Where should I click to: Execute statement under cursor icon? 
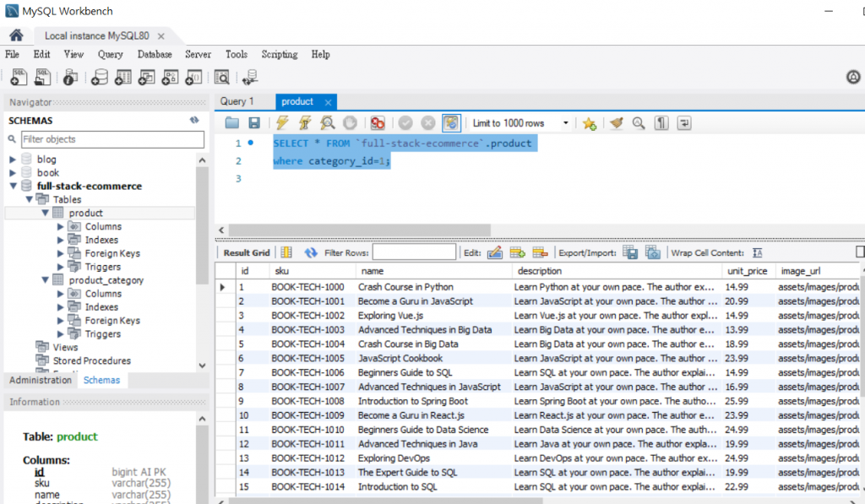[304, 123]
